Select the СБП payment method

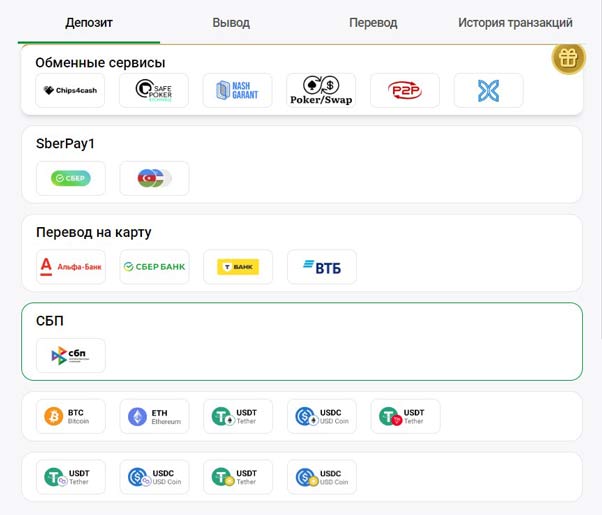tap(70, 355)
